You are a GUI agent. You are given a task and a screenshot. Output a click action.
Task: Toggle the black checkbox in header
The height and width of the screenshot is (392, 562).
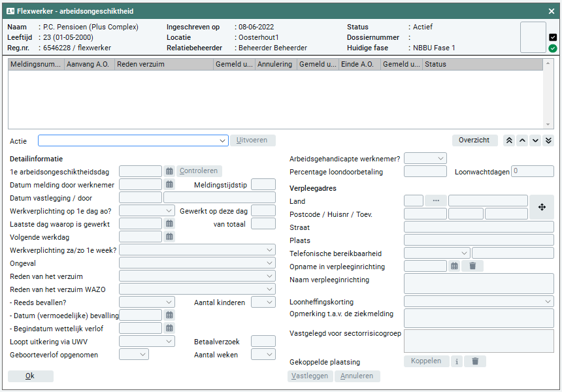coord(553,37)
